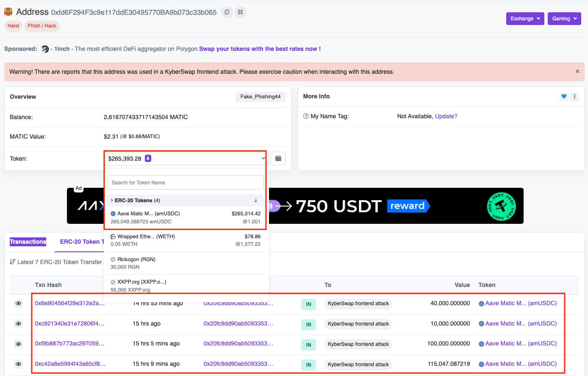
Task: Click 15 hrs 5 mins ago timestamp
Action: (156, 343)
